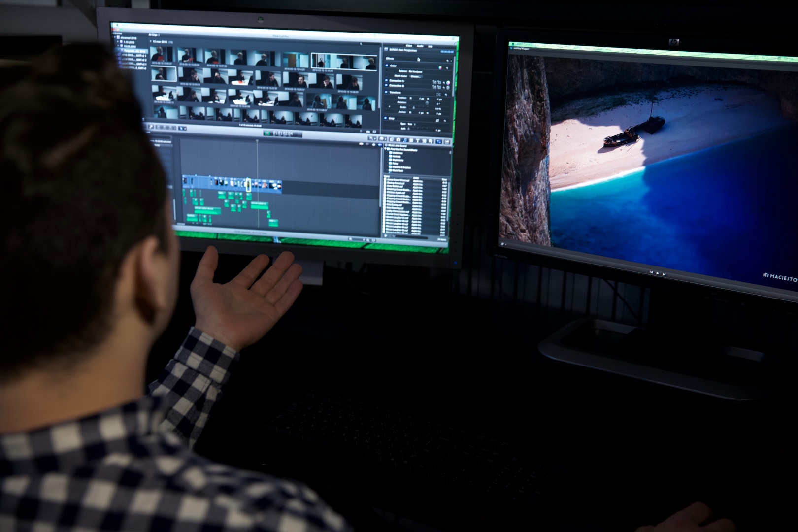Open the Music and Sound source dropdown
This screenshot has height=532, width=798.
pyautogui.click(x=396, y=145)
